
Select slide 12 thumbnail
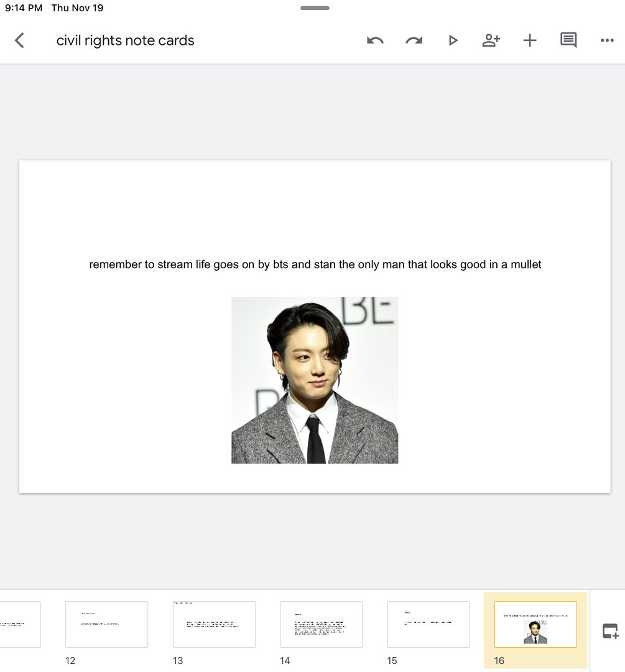click(107, 624)
